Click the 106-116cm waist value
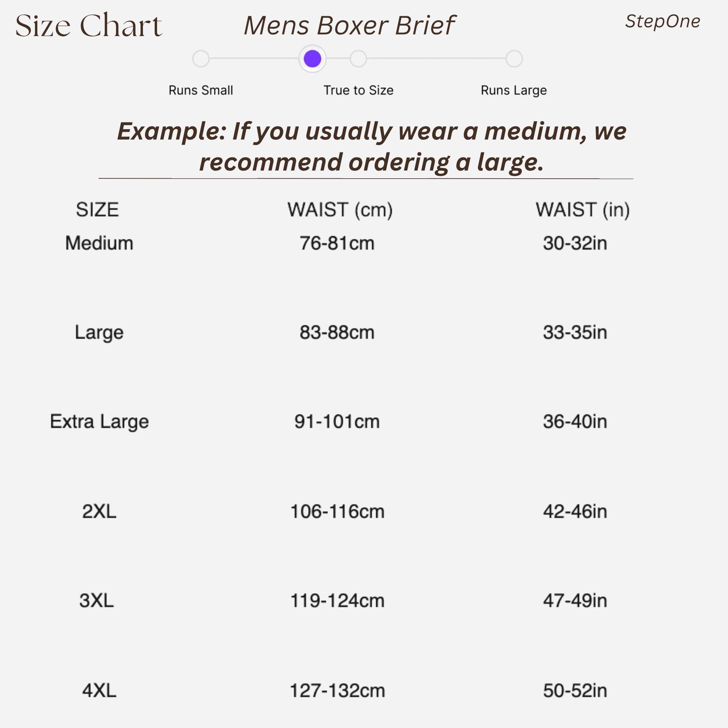The width and height of the screenshot is (728, 728). pyautogui.click(x=337, y=511)
